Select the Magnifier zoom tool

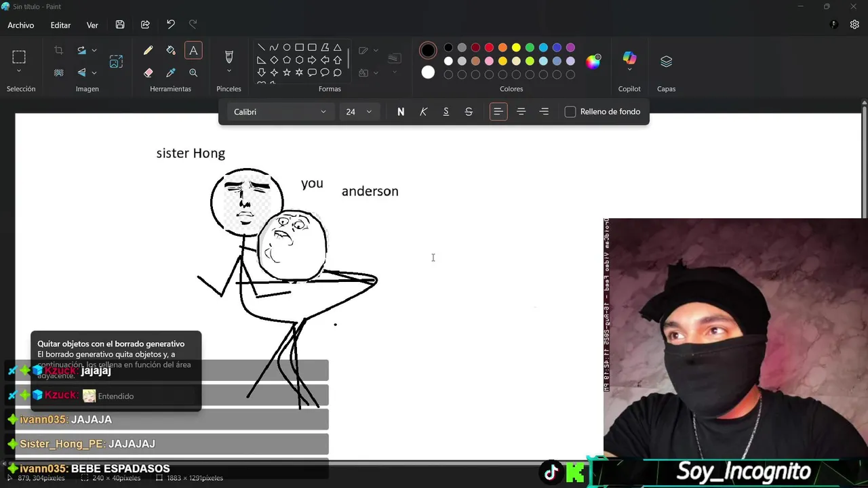pyautogui.click(x=193, y=73)
